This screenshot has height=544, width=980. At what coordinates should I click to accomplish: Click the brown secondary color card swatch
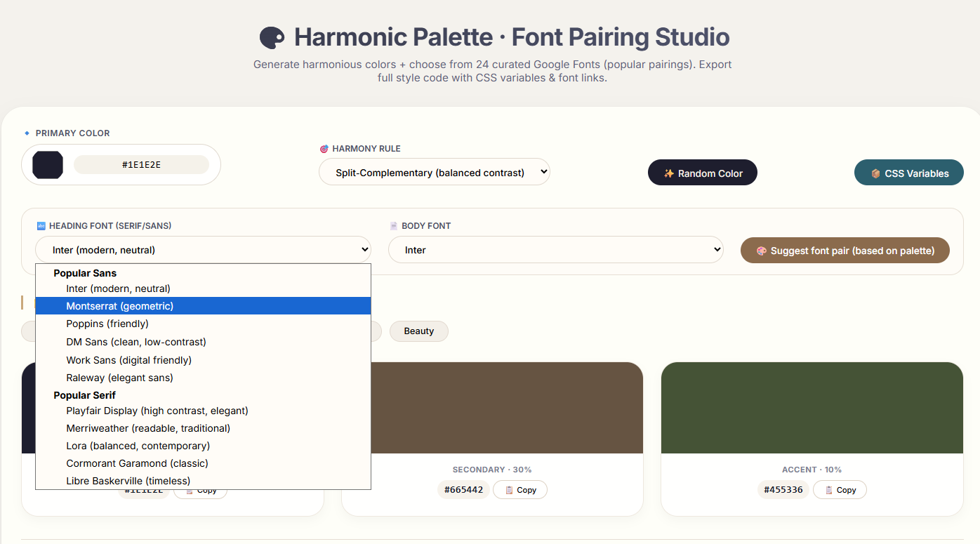click(x=507, y=408)
